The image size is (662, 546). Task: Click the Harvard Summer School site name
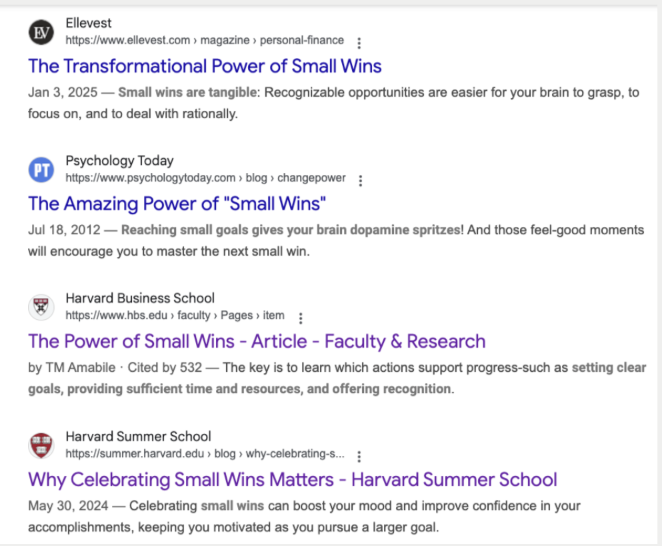tap(138, 436)
